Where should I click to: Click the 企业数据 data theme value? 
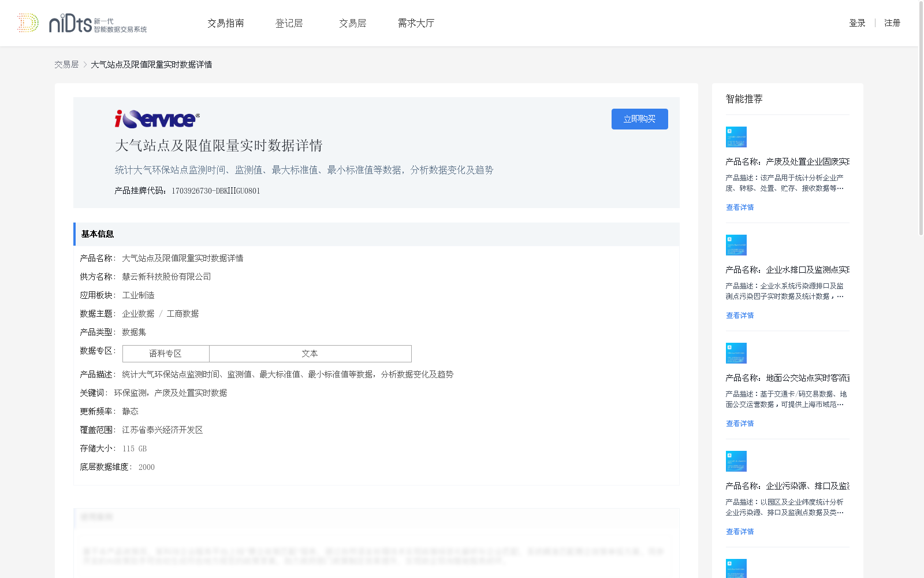138,314
